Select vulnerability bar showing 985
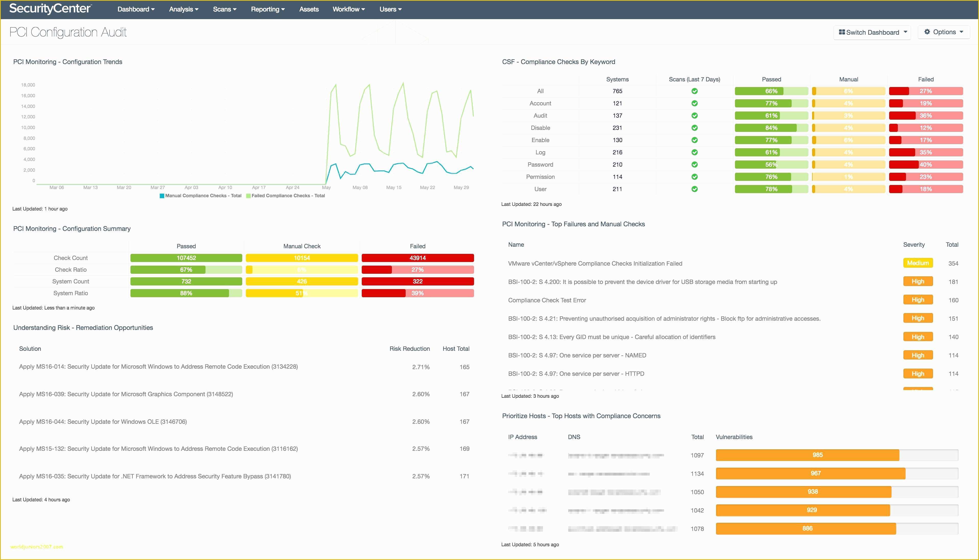979x560 pixels. 837,455
